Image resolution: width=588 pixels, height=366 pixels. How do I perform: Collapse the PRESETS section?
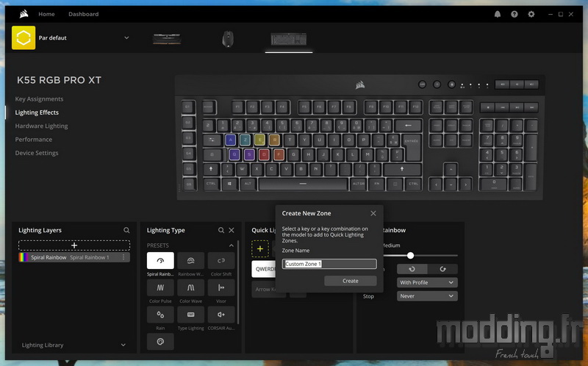[x=232, y=245]
